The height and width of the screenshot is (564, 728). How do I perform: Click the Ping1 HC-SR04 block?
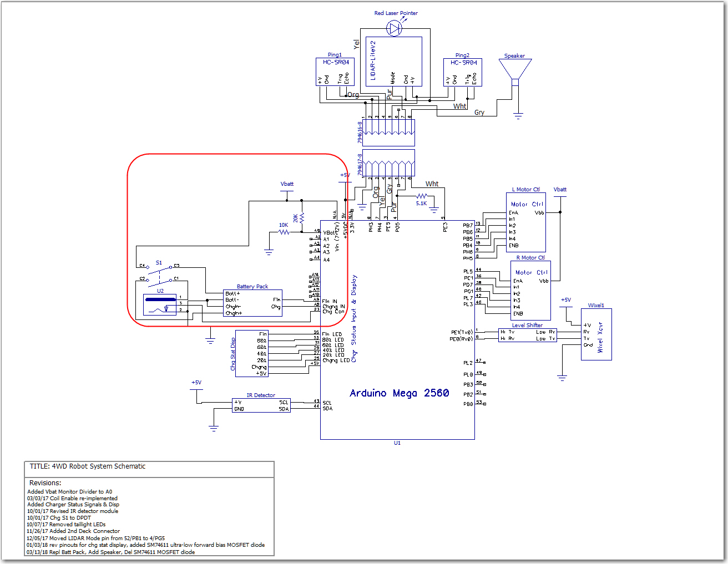click(x=335, y=72)
